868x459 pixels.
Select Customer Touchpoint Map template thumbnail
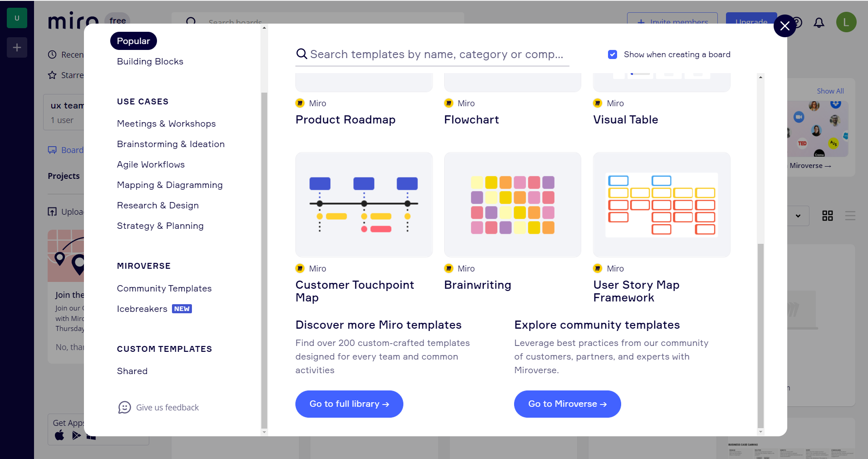[364, 205]
